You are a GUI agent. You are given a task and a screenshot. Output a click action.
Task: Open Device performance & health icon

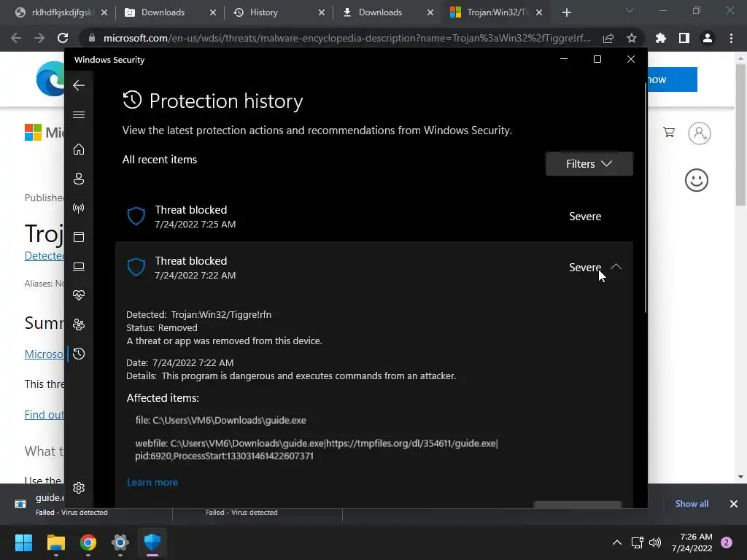coord(79,295)
